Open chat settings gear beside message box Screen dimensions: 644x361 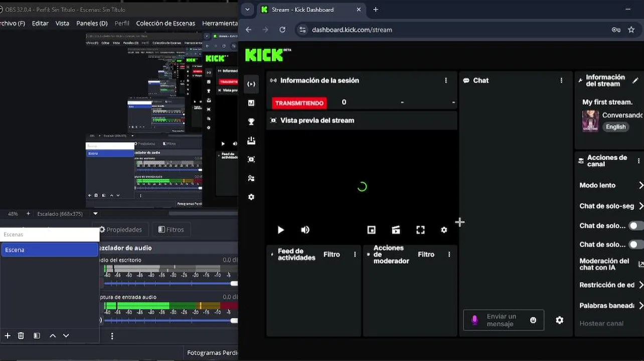[x=560, y=320]
